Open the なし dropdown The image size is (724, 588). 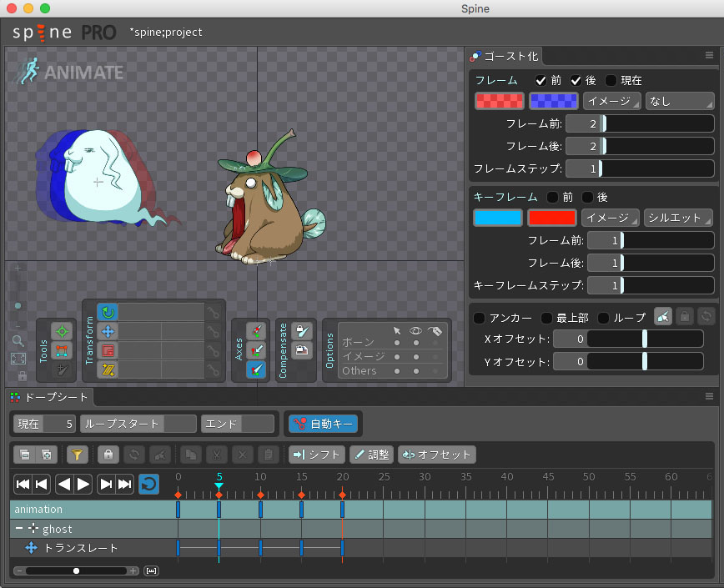(x=680, y=101)
